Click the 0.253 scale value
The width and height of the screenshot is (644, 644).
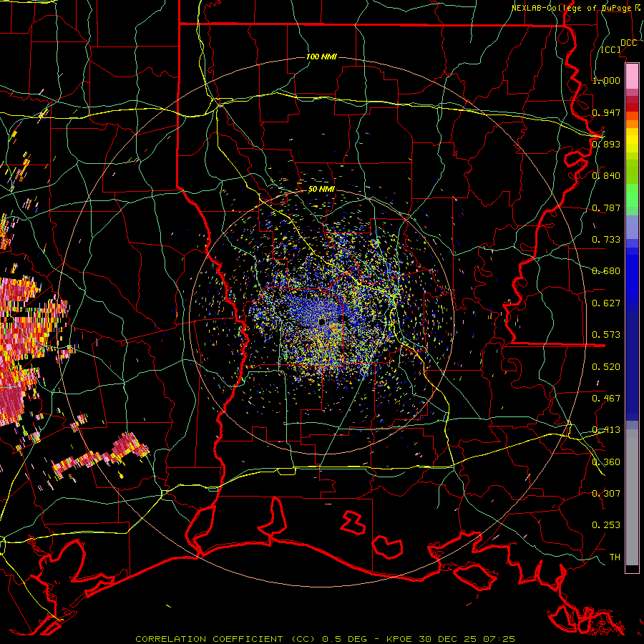point(606,525)
